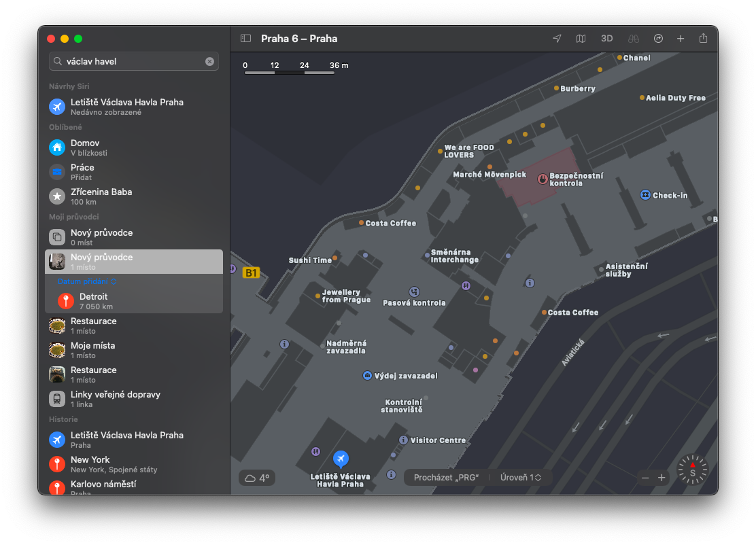Image resolution: width=756 pixels, height=545 pixels.
Task: Click the Look Around binoculars icon
Action: pos(634,39)
